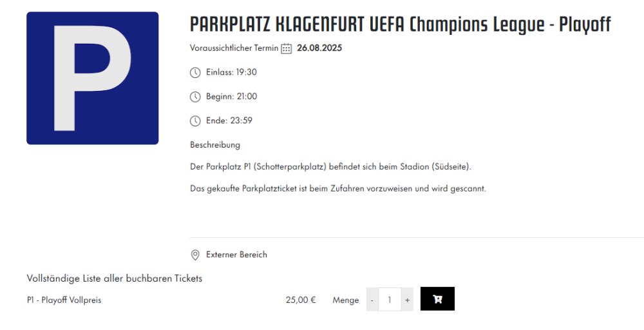Click the Menge label
This screenshot has height=330, width=644.
click(346, 300)
